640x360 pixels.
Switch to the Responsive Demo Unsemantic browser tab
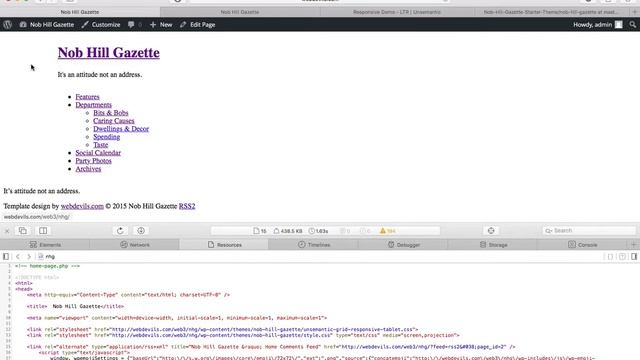397,12
